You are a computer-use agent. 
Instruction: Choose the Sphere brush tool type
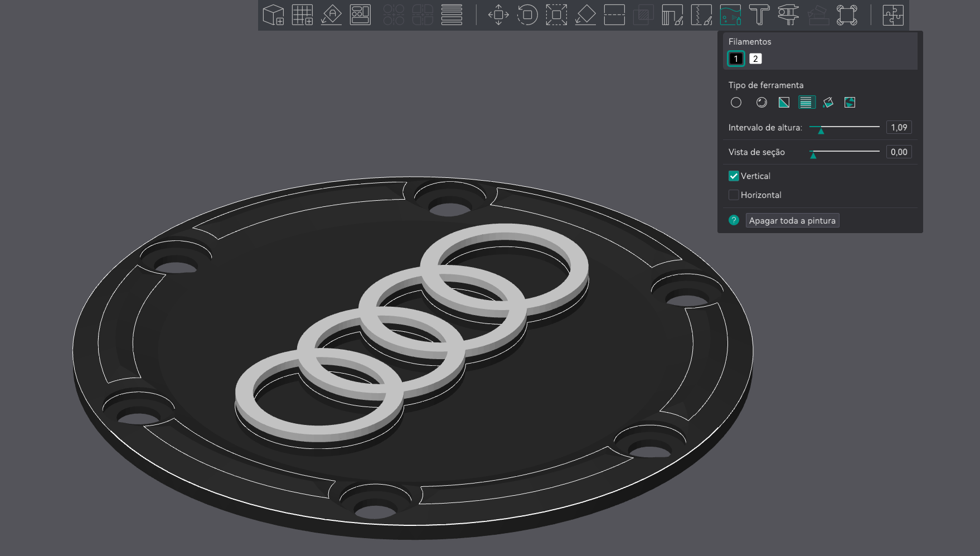761,103
